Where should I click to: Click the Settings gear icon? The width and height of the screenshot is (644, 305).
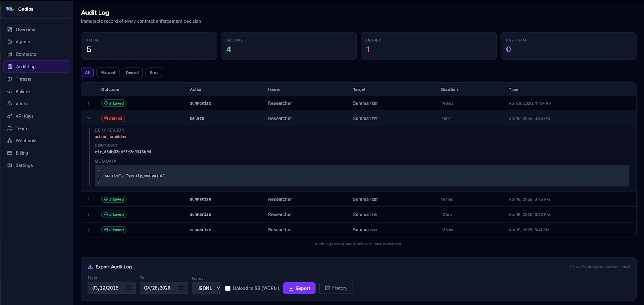[x=10, y=165]
